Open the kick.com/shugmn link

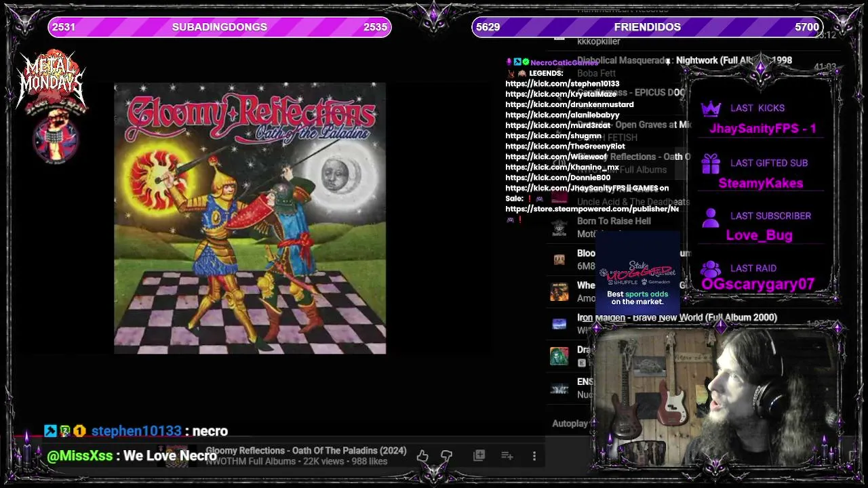click(553, 136)
